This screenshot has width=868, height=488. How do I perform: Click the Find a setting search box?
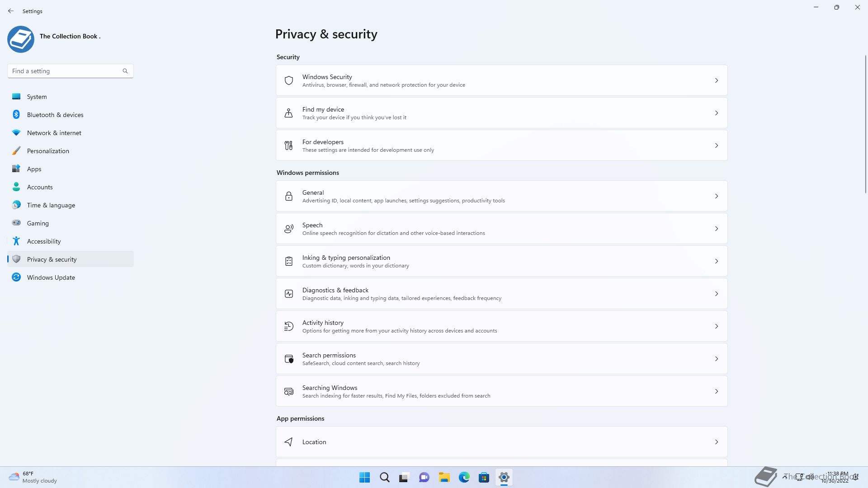(x=71, y=71)
